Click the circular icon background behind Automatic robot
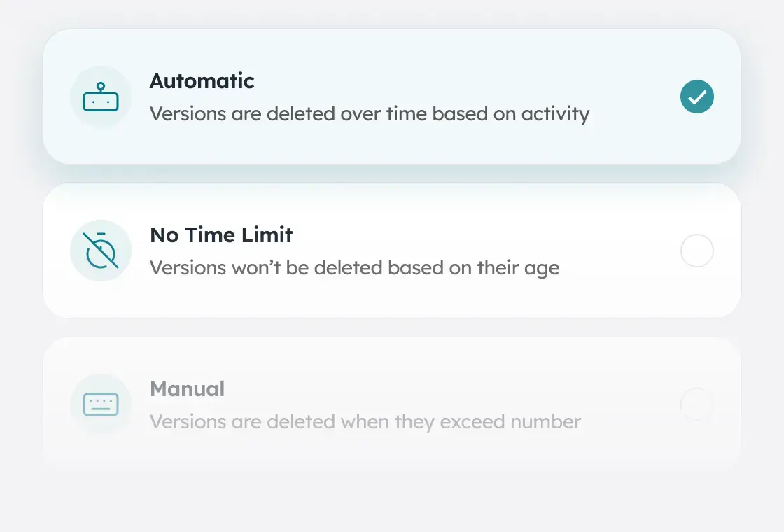The height and width of the screenshot is (532, 784). (101, 97)
